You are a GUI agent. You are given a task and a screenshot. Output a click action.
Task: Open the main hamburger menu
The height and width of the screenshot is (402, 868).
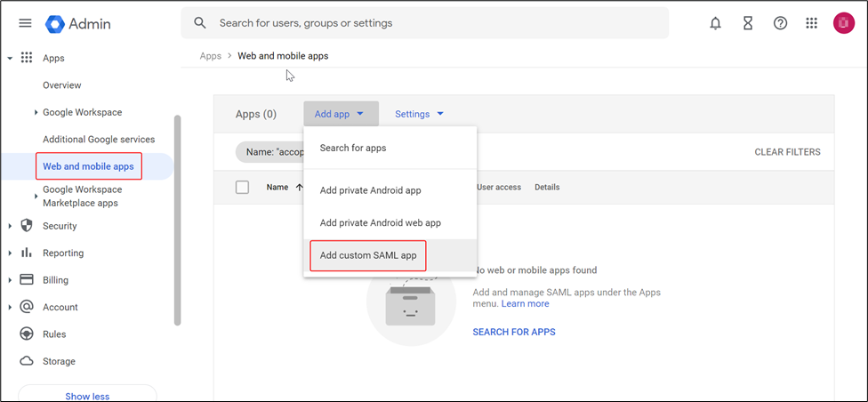tap(25, 23)
